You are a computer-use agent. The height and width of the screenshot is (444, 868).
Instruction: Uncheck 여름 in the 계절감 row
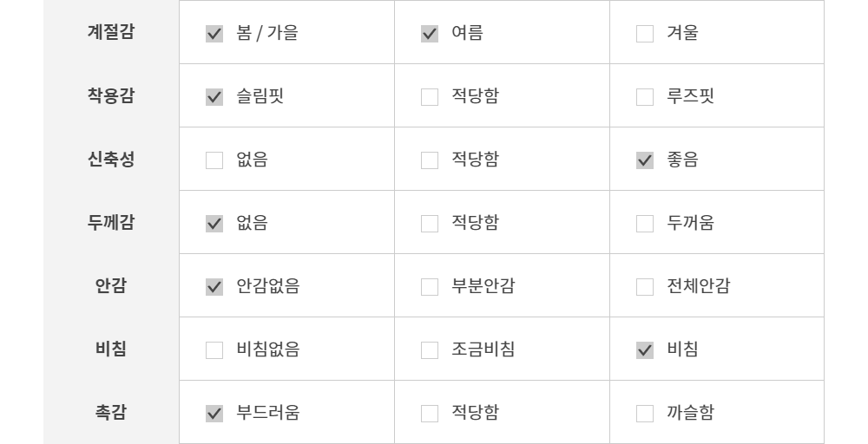(430, 35)
